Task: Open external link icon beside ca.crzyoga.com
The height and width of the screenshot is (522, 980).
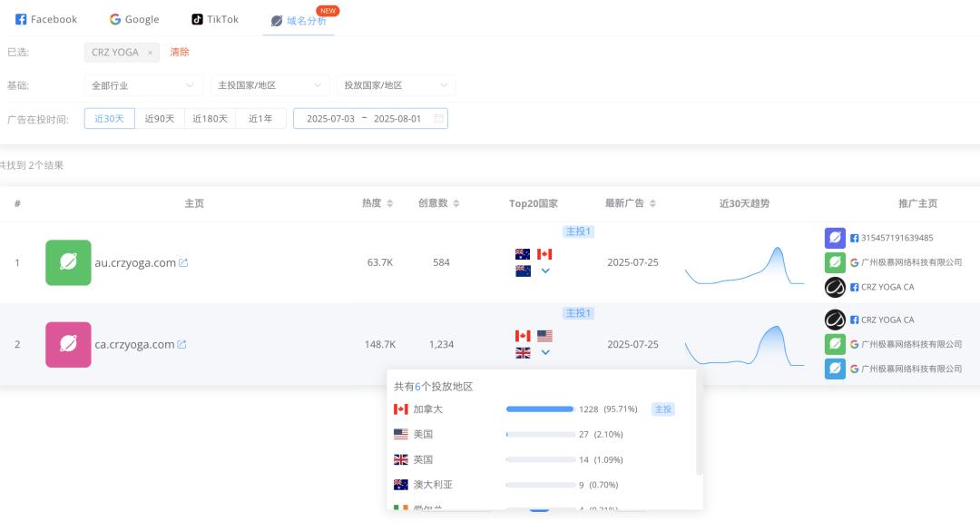Action: pos(181,344)
